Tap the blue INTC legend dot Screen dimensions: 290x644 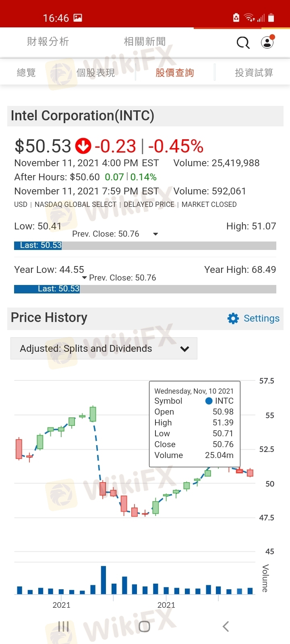click(x=209, y=401)
